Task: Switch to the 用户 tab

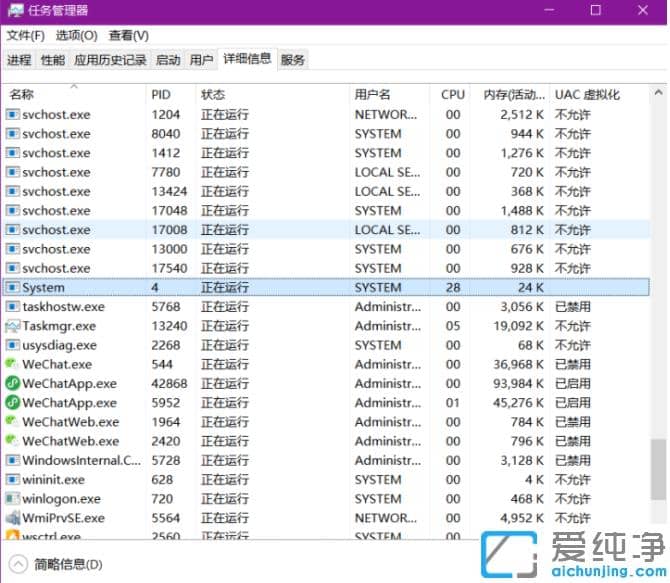Action: click(x=201, y=60)
